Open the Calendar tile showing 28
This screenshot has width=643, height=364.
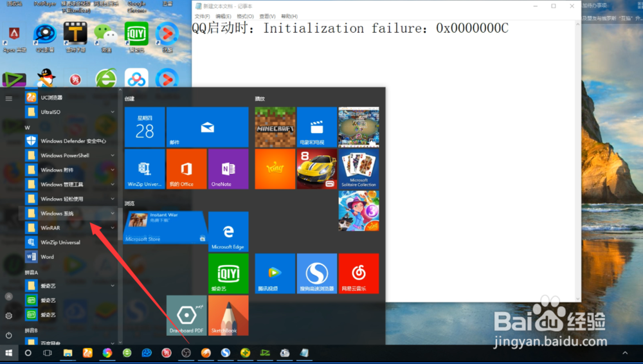tap(145, 127)
